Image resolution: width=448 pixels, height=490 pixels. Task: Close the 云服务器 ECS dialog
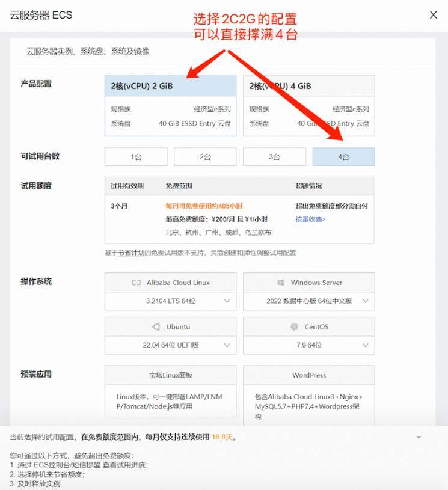(433, 14)
